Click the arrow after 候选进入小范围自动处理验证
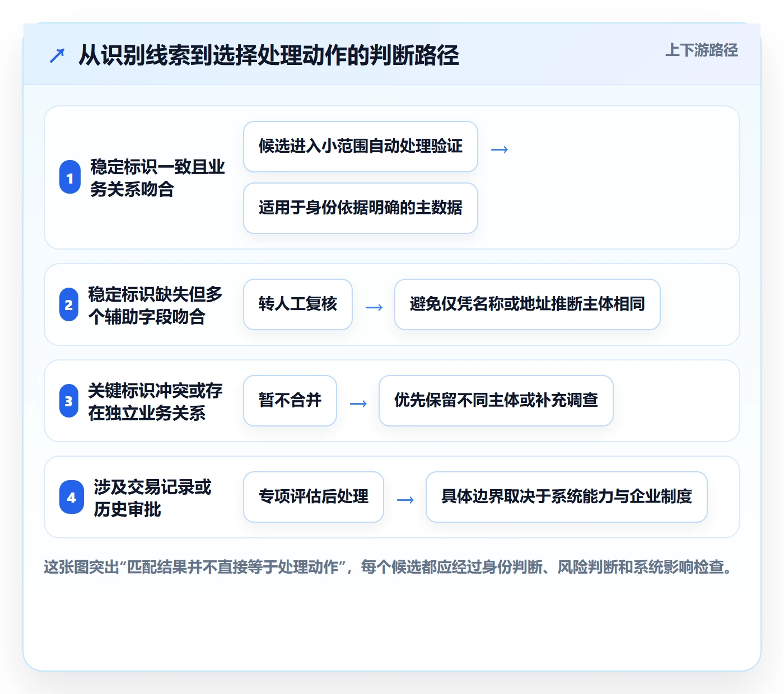Viewport: 784px width, 694px height. [x=500, y=149]
